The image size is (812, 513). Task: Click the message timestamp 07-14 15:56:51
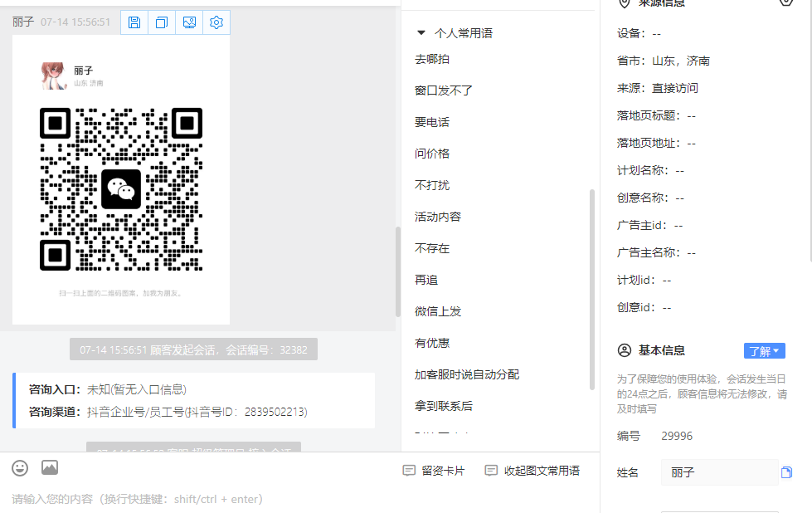pyautogui.click(x=75, y=22)
